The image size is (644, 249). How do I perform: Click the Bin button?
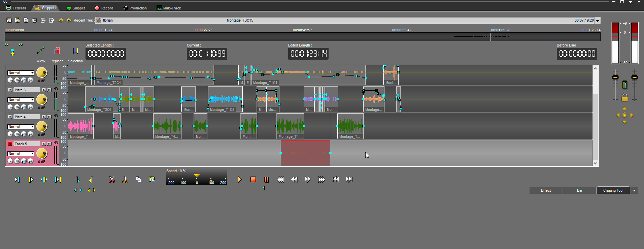click(x=579, y=190)
